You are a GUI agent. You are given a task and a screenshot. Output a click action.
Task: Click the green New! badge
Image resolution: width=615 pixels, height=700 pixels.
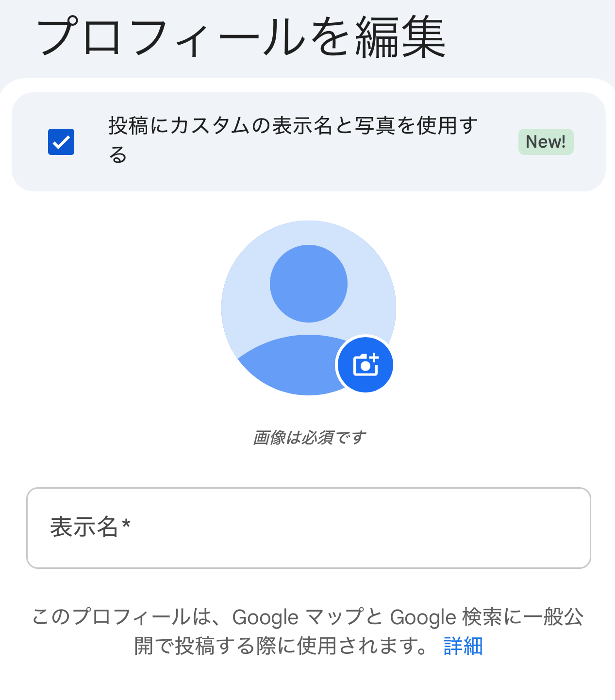point(546,142)
